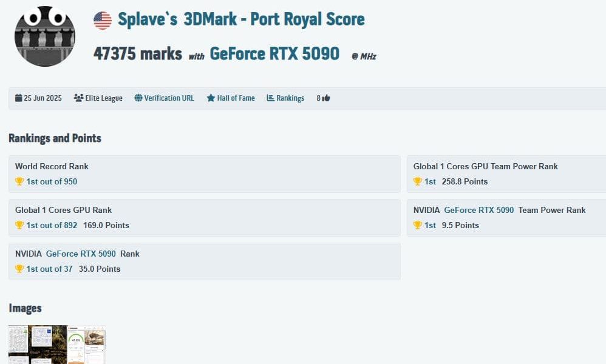Screen dimensions: 606x364
Task: Open the 1st link beside 9.5 Points
Action: coord(430,225)
